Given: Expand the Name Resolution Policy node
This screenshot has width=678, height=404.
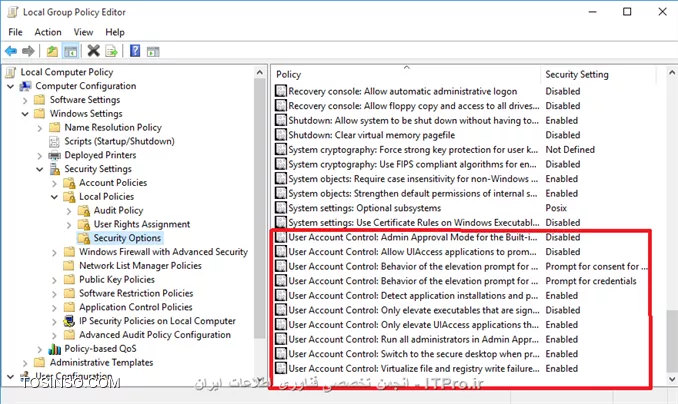Looking at the screenshot, I should click(40, 128).
